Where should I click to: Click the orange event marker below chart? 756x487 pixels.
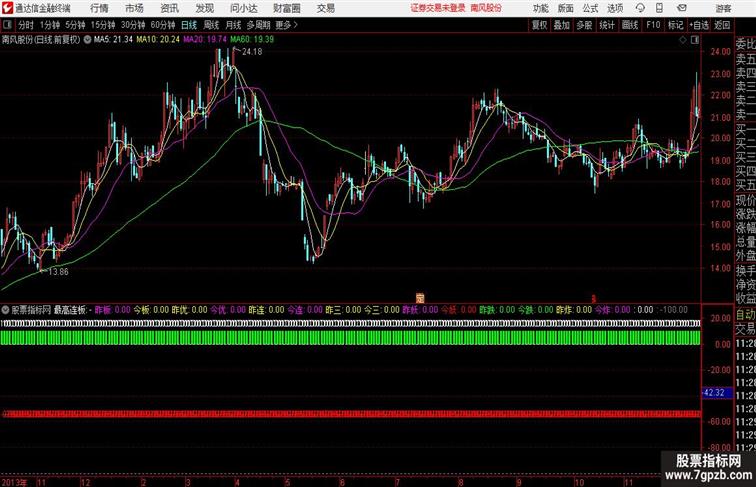(420, 298)
